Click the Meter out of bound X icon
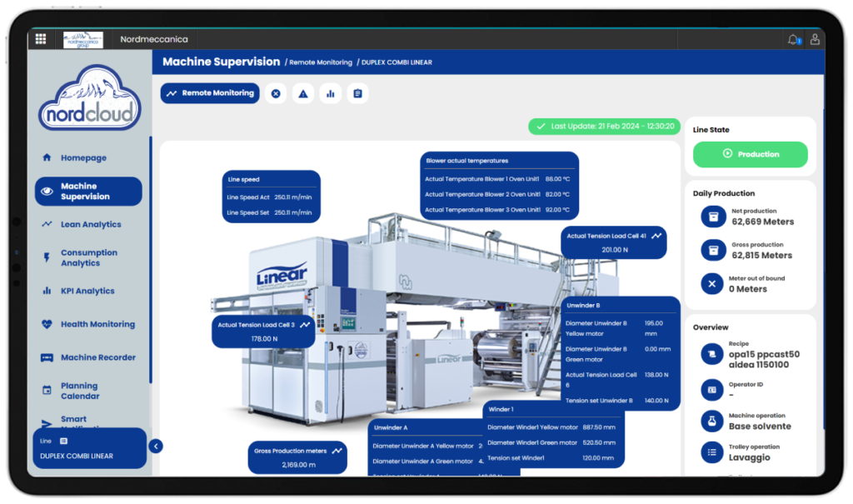853x504 pixels. pos(711,283)
